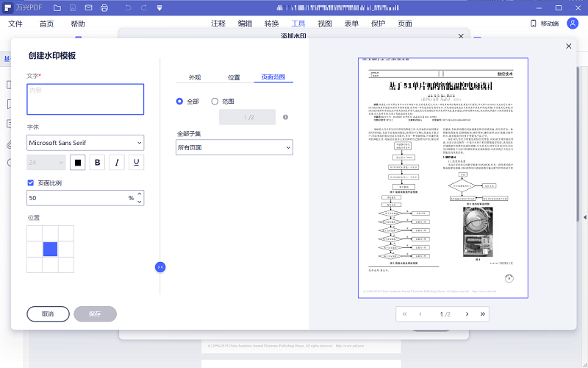Open the Microsoft Sans Serif font dropdown
The image size is (588, 368).
(85, 143)
